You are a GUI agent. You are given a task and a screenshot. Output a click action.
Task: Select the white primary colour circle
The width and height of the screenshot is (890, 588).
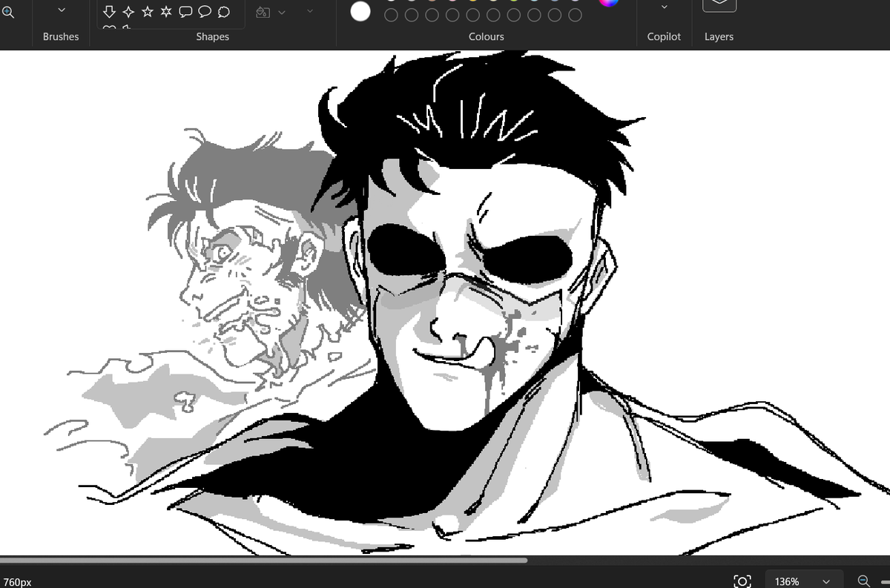pos(360,11)
